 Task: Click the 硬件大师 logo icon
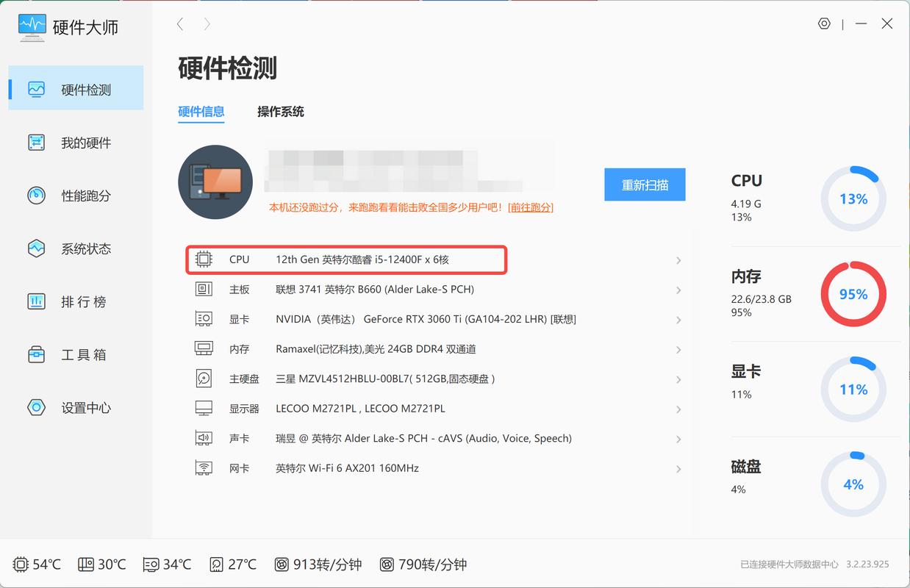click(x=31, y=26)
